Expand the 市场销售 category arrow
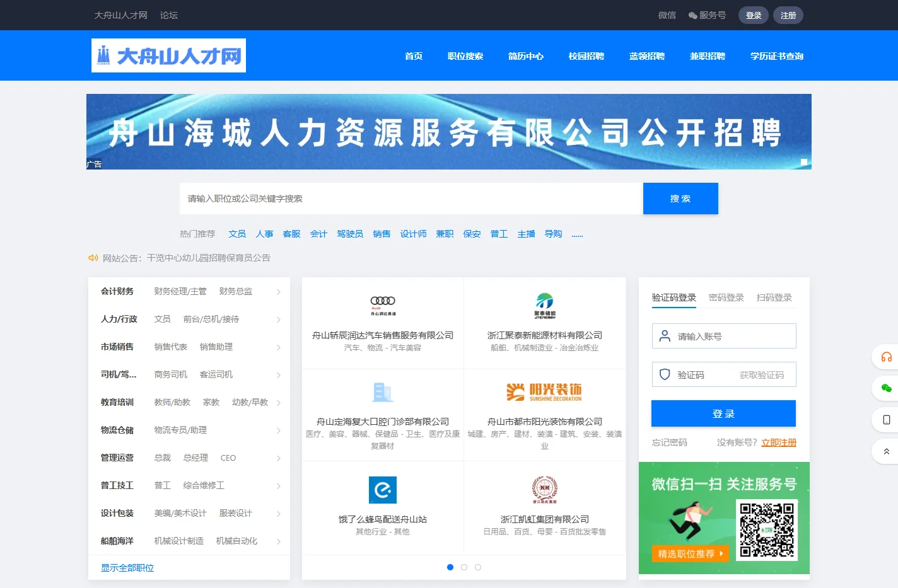This screenshot has width=898, height=588. point(279,347)
